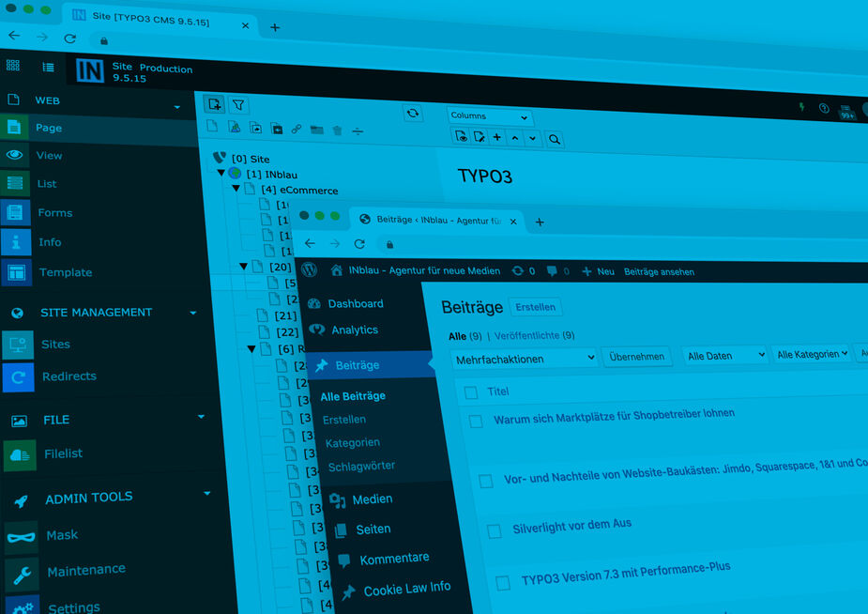Viewport: 868px width, 614px height.
Task: Click the search magnifier in TYPO3 docheader
Action: tap(555, 139)
